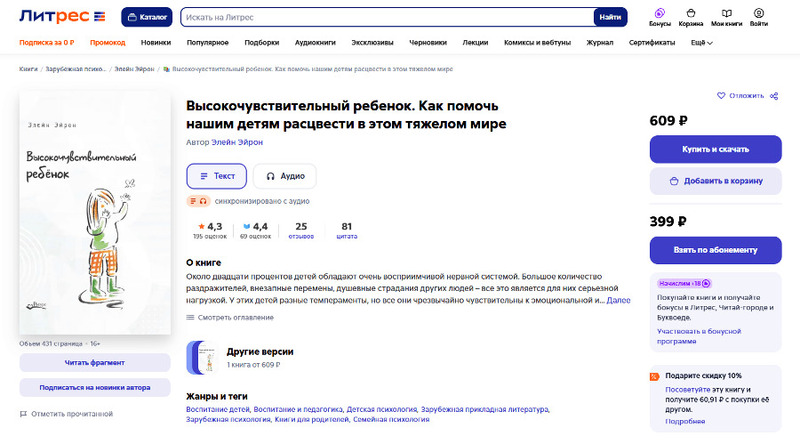Focus the Искать на Литрес search field
Screen dimensions: 800x444
[x=387, y=17]
